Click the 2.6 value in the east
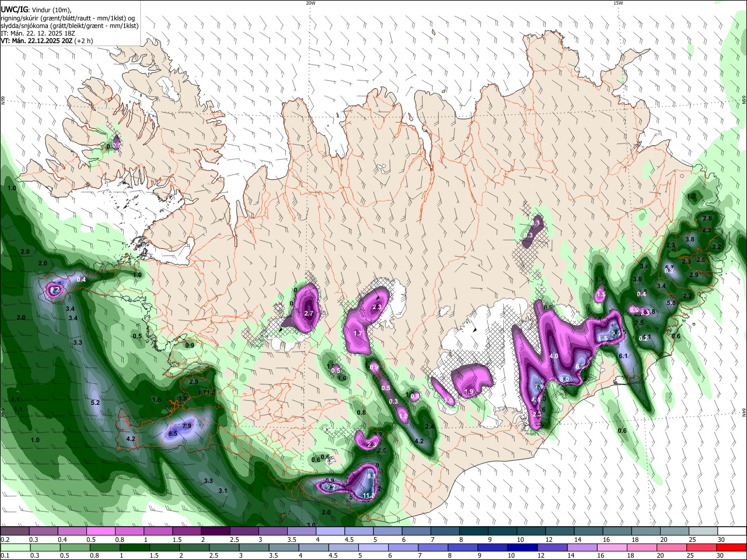747x560 pixels. (701, 260)
